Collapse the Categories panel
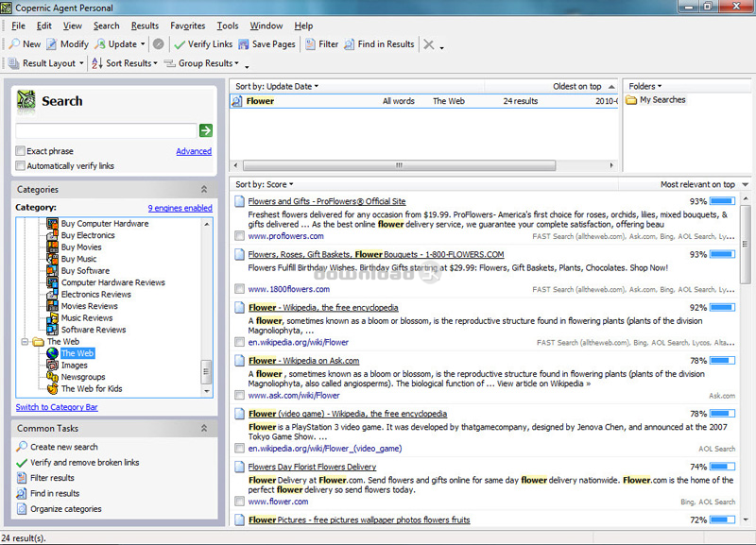This screenshot has height=545, width=756. click(x=204, y=189)
